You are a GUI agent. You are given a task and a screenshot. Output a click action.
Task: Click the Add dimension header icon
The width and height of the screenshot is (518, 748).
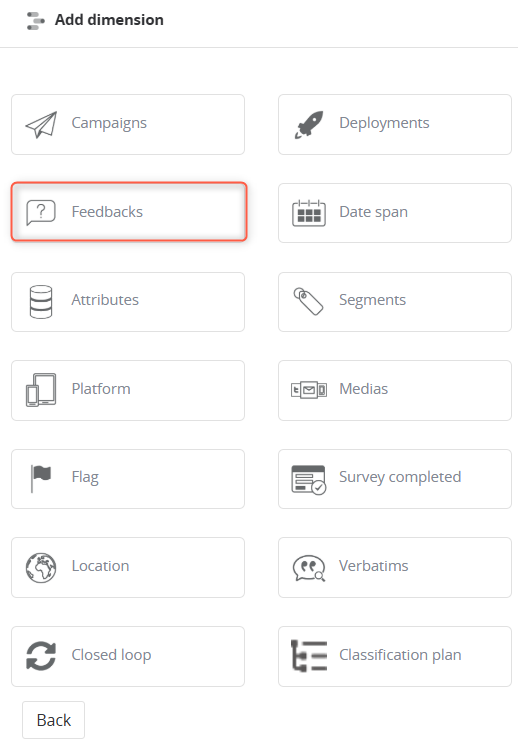click(36, 21)
